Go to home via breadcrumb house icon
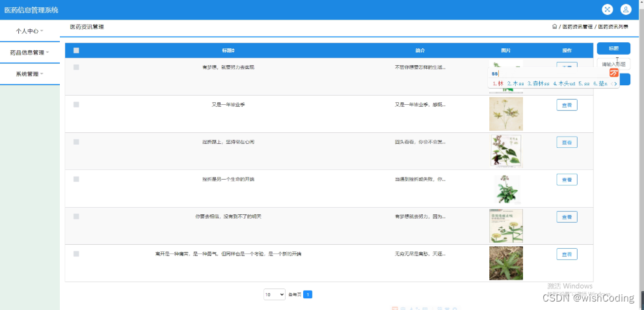The image size is (644, 310). point(554,27)
